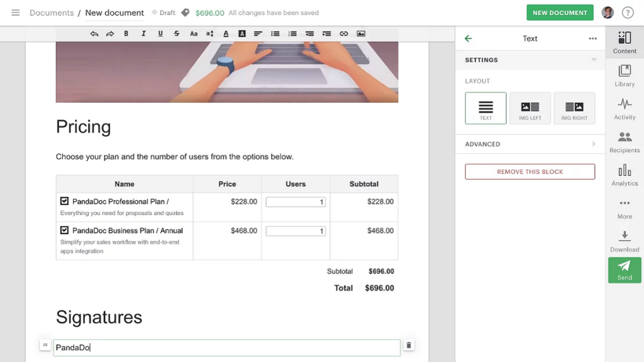Image resolution: width=644 pixels, height=362 pixels.
Task: Decrease the indent
Action: click(x=309, y=34)
